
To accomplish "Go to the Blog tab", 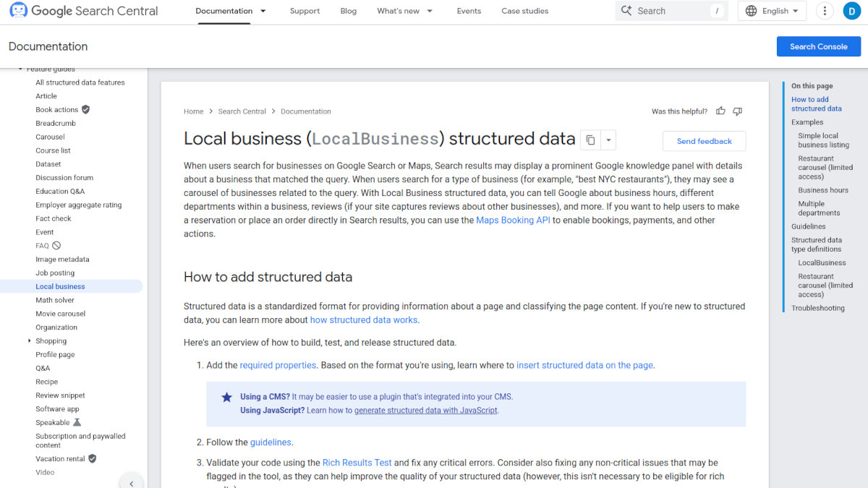I will 349,11.
